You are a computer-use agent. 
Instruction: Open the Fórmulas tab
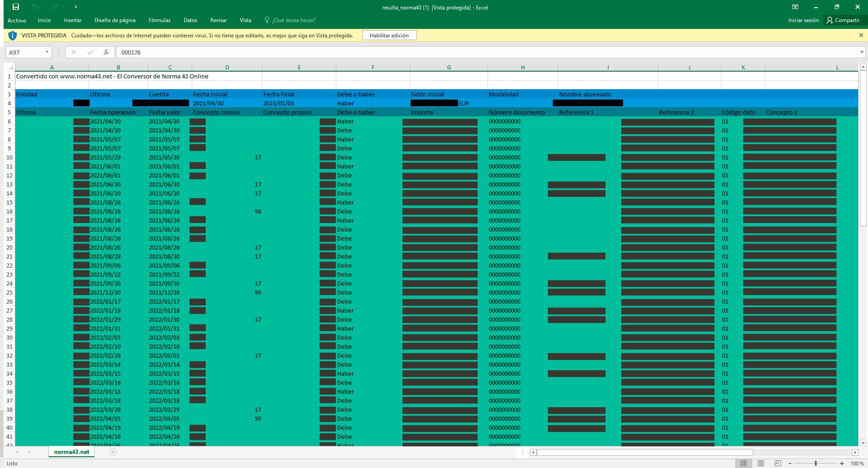pyautogui.click(x=159, y=20)
